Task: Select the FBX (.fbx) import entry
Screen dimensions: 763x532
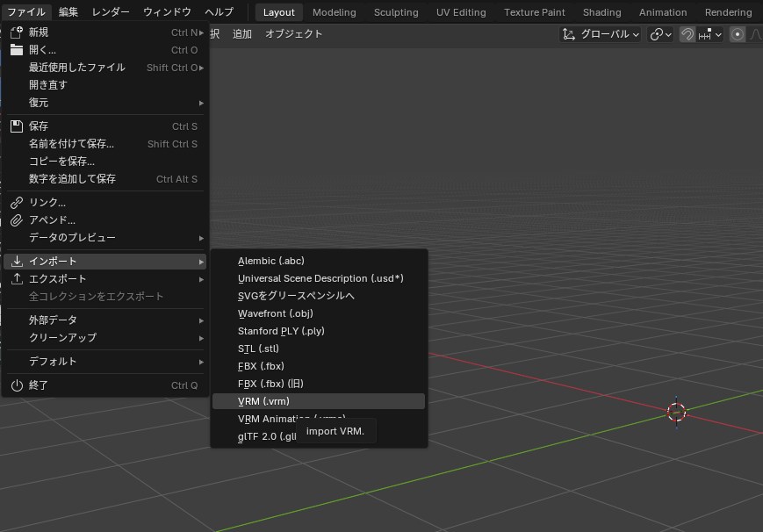Action: click(260, 366)
